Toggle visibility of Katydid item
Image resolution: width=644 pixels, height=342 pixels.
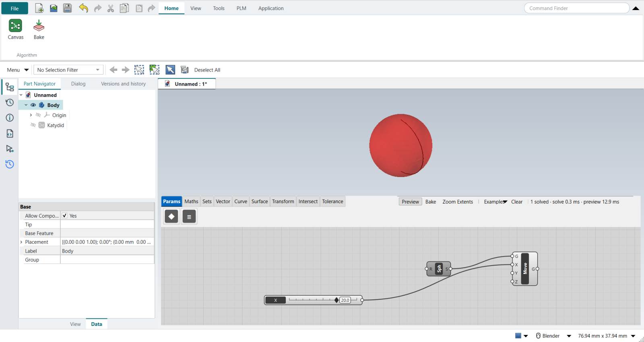point(33,125)
